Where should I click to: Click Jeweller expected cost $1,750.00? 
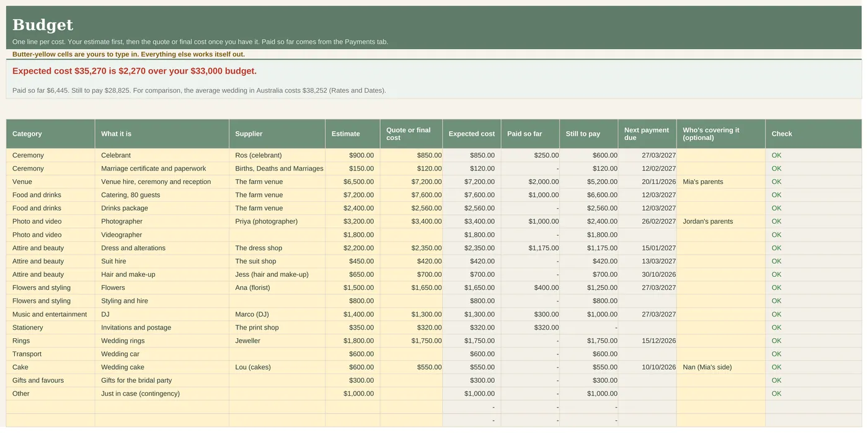(472, 341)
